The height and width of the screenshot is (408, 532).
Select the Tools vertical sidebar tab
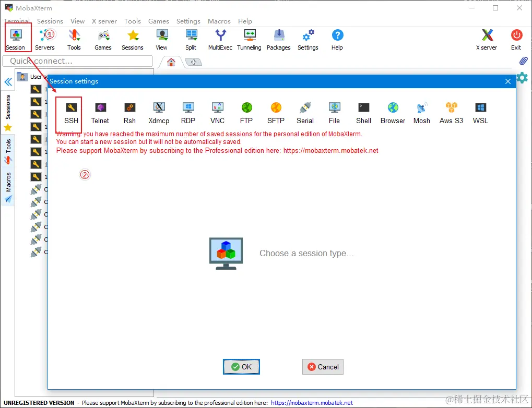pyautogui.click(x=8, y=151)
